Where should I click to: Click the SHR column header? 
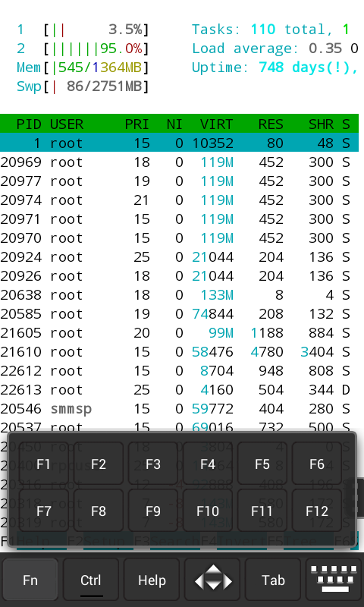pos(321,124)
